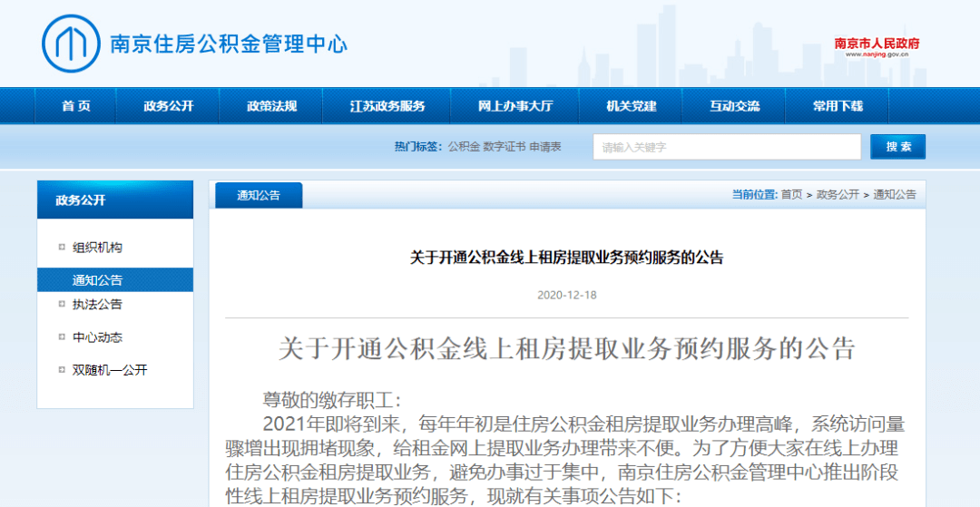
Task: Click the bullet icon beside 组织机构
Action: [62, 248]
